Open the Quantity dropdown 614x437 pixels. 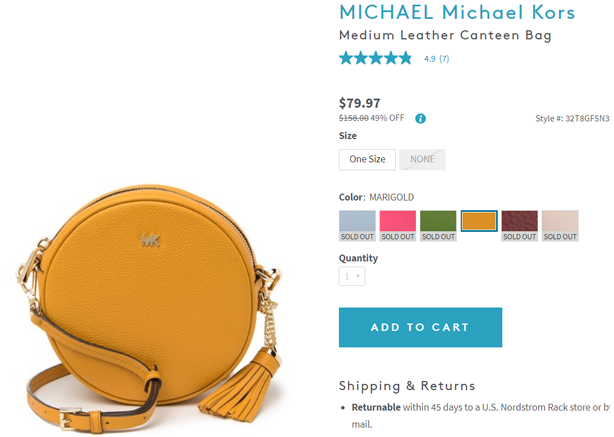(x=352, y=276)
